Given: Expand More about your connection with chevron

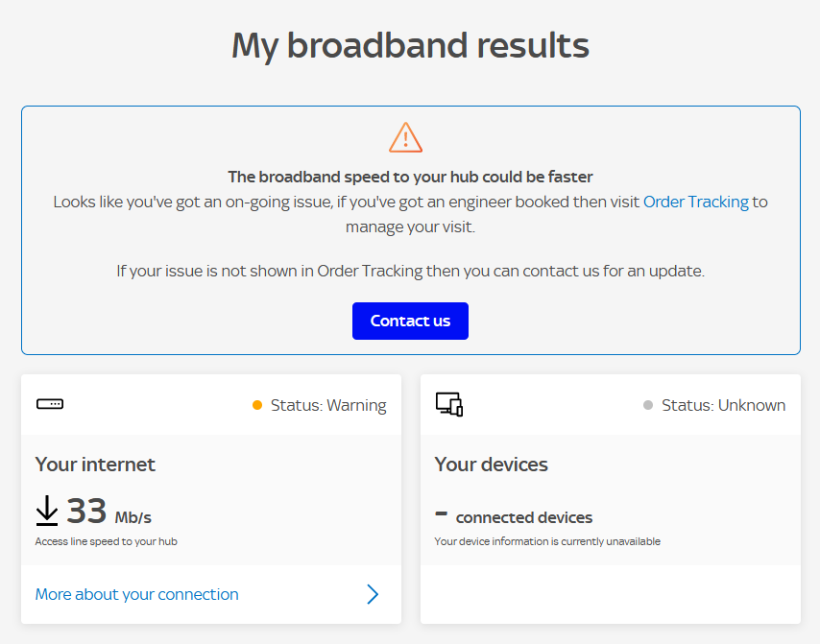Looking at the screenshot, I should 372,594.
